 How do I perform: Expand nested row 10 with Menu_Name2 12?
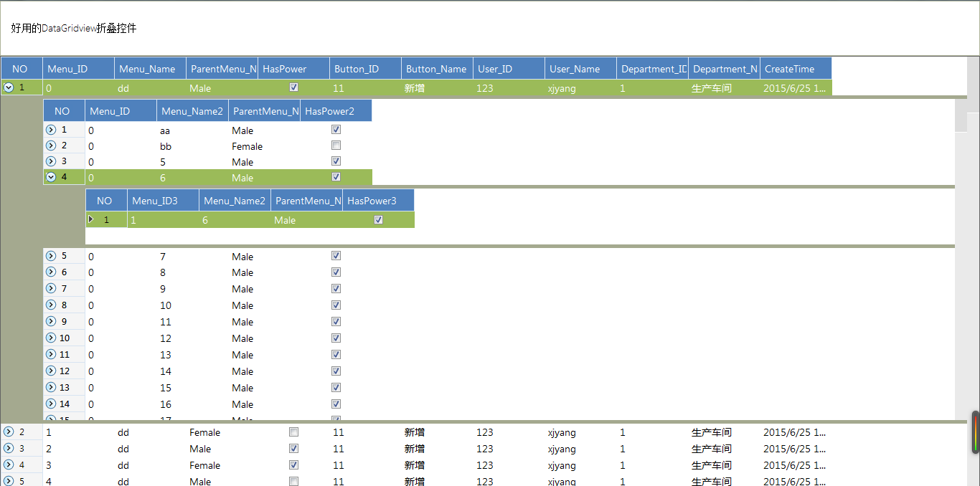[51, 338]
